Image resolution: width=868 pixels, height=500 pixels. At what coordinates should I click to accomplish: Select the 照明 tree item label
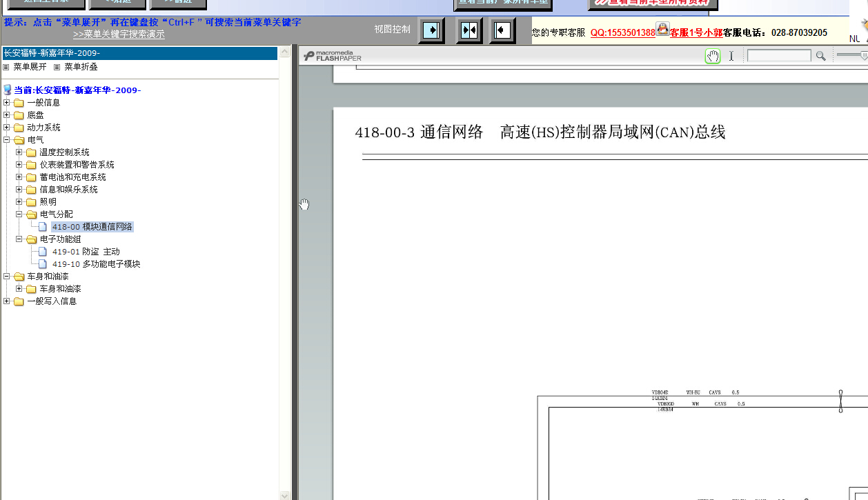(x=48, y=202)
